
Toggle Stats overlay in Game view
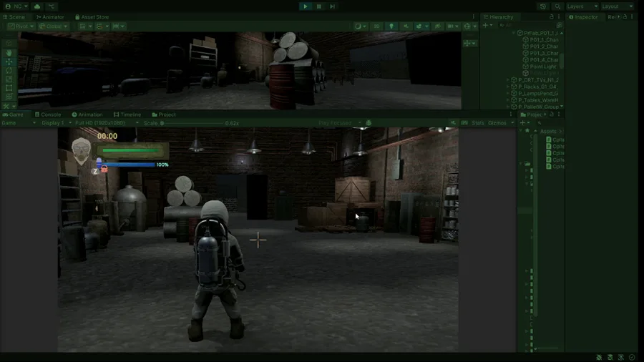(x=478, y=123)
